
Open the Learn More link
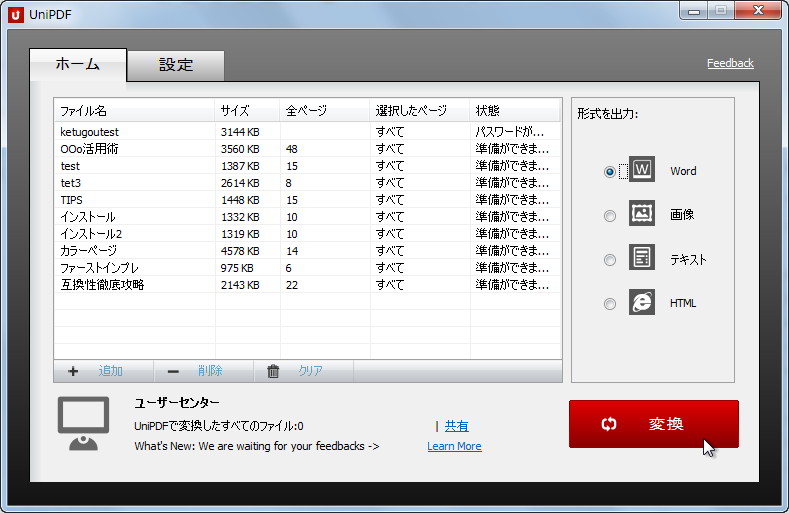coord(454,446)
